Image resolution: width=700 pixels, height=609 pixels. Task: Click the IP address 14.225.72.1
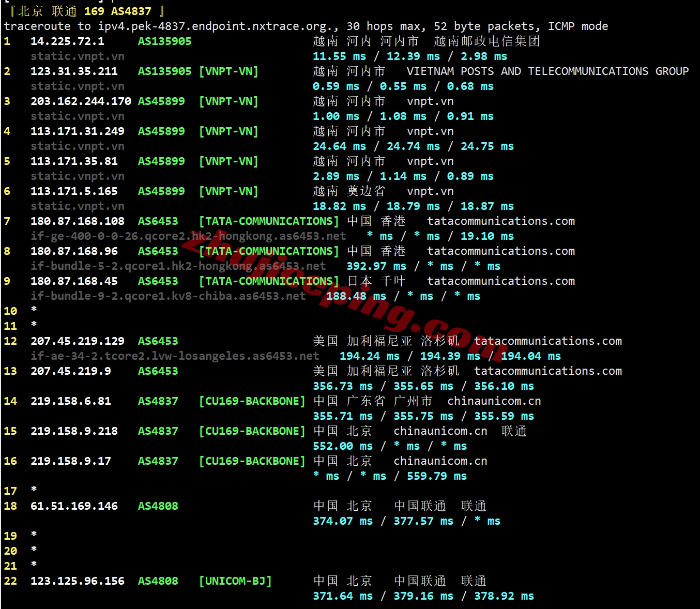point(67,41)
